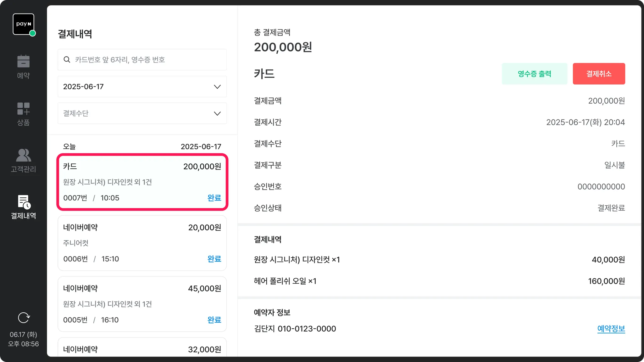Click the 헤어 폴리쉬 오일 ×1 line item

(285, 281)
